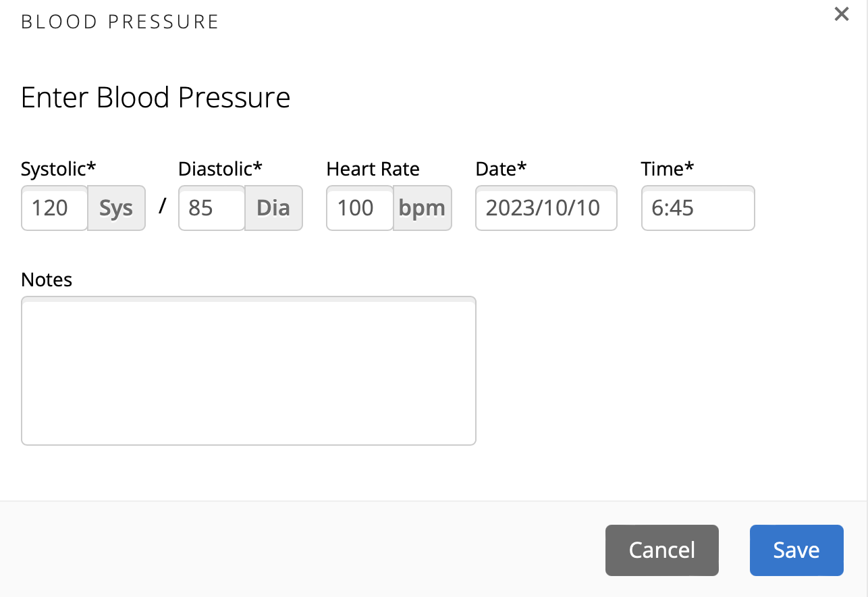The height and width of the screenshot is (597, 868).
Task: Click the Dia unit addon
Action: (x=273, y=208)
